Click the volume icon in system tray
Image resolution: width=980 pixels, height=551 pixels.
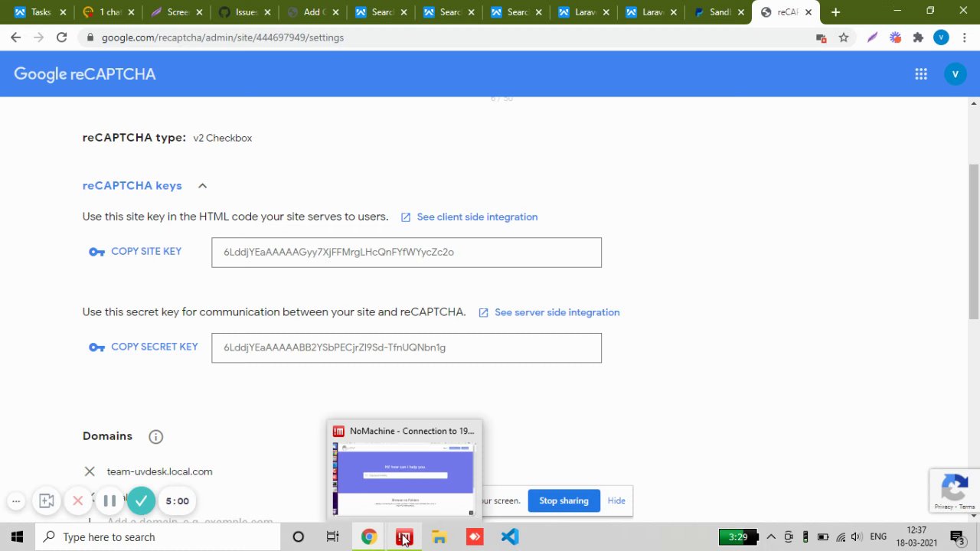[856, 537]
